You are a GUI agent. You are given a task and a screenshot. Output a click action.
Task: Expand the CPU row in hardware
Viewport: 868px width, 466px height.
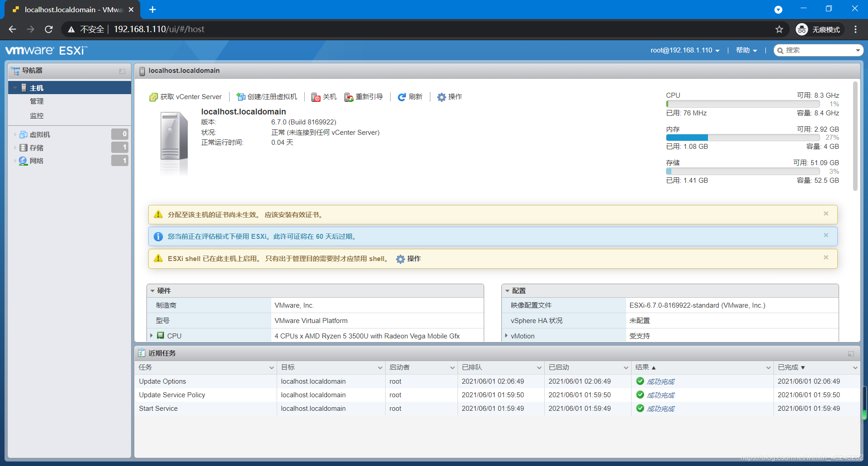coord(151,336)
